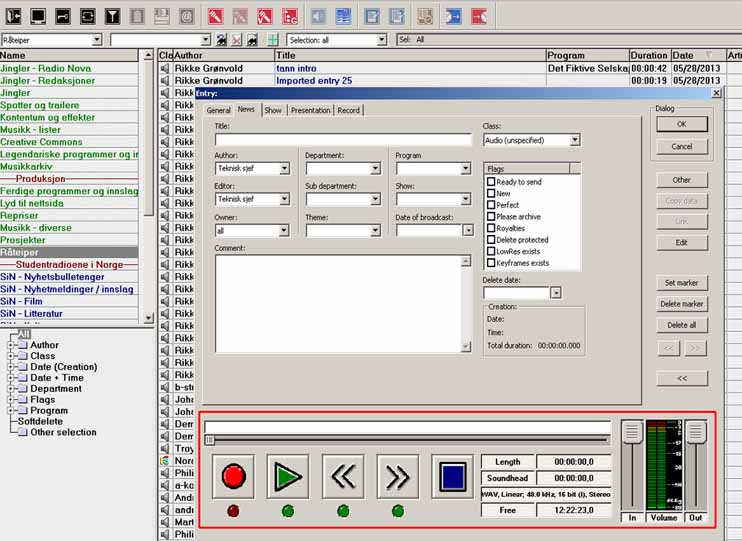
Task: Switch to the General tab
Action: [218, 110]
